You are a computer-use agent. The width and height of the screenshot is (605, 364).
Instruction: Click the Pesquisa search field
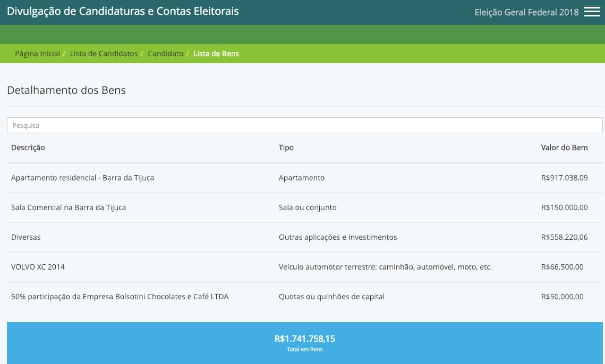[304, 125]
